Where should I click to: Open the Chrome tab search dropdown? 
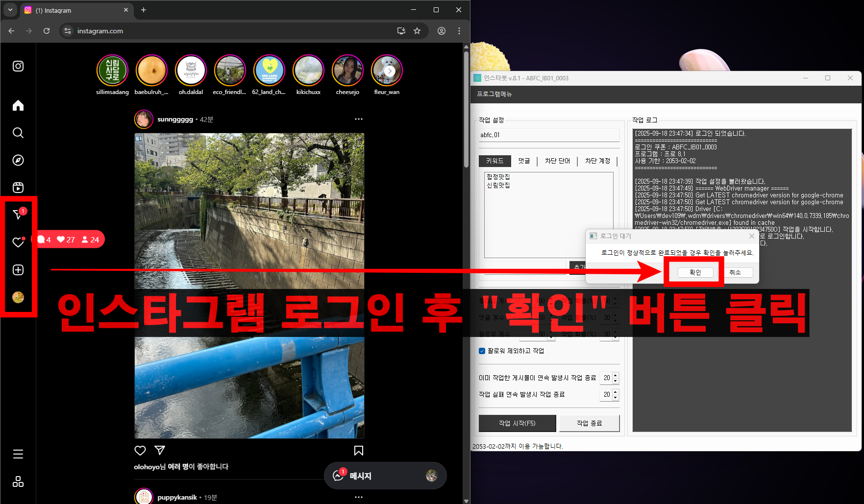pyautogui.click(x=10, y=10)
